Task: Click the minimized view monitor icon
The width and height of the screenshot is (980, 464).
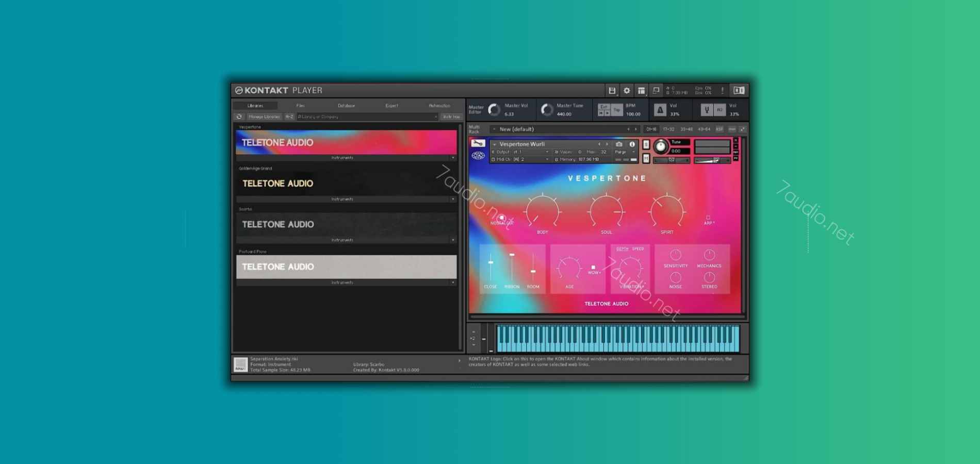Action: click(x=656, y=91)
